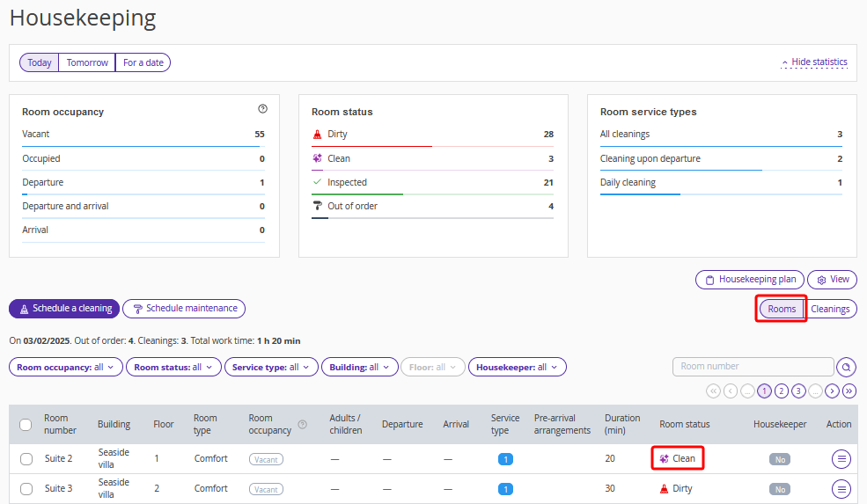
Task: Open the View settings gear button
Action: tap(832, 280)
